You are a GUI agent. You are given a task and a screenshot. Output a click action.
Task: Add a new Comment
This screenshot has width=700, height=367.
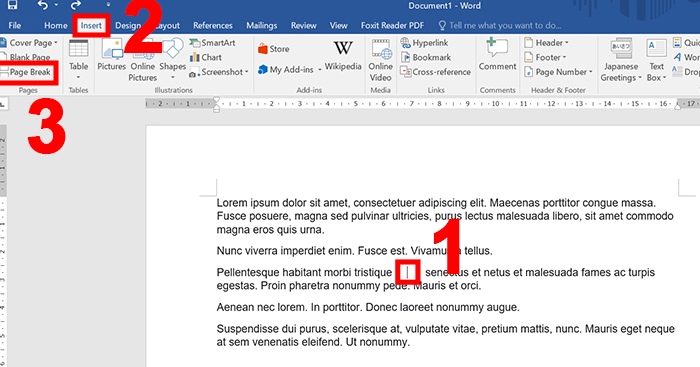tap(497, 55)
